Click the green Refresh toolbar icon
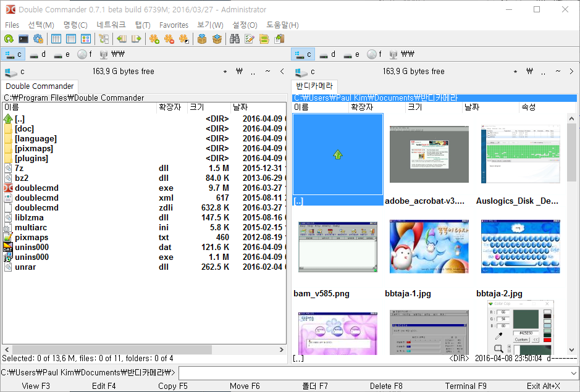Screen dimensions: 580x392 (x=9, y=39)
